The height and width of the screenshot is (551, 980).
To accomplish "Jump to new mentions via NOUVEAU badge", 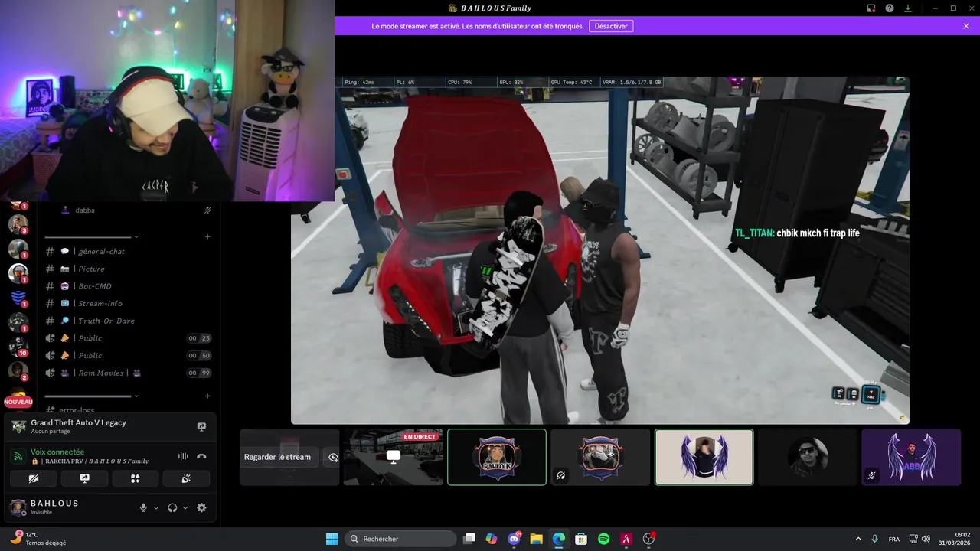I will coord(18,402).
